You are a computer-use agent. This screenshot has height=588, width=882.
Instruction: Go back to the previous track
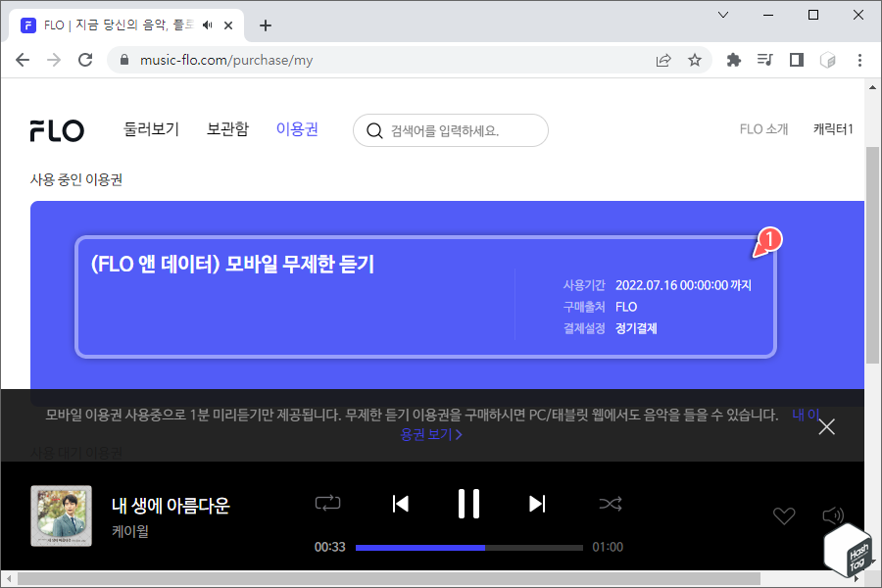click(400, 504)
